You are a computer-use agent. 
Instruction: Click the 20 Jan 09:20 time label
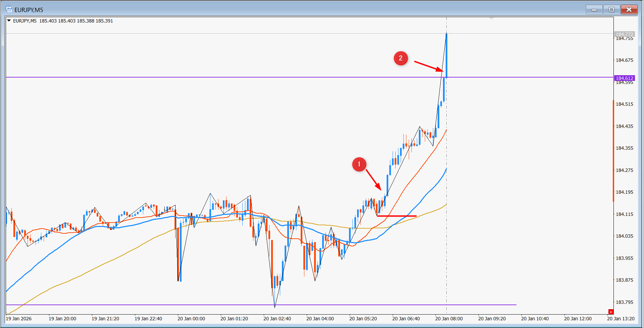tap(492, 319)
